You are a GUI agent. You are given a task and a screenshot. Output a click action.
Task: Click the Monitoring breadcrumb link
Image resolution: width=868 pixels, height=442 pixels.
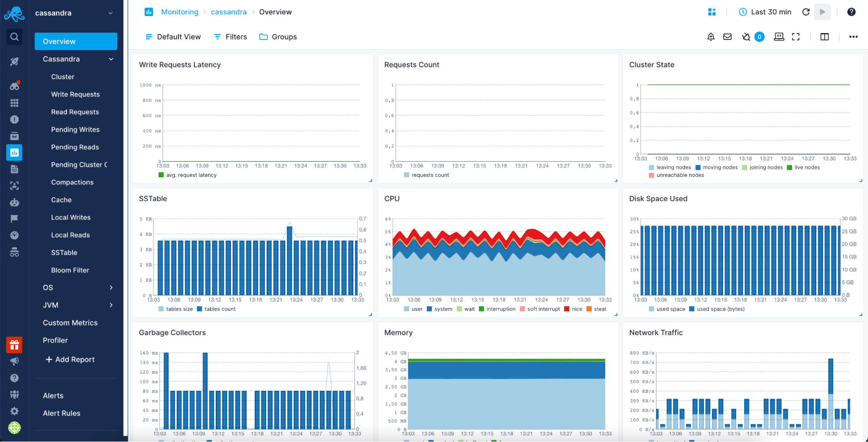pyautogui.click(x=180, y=12)
